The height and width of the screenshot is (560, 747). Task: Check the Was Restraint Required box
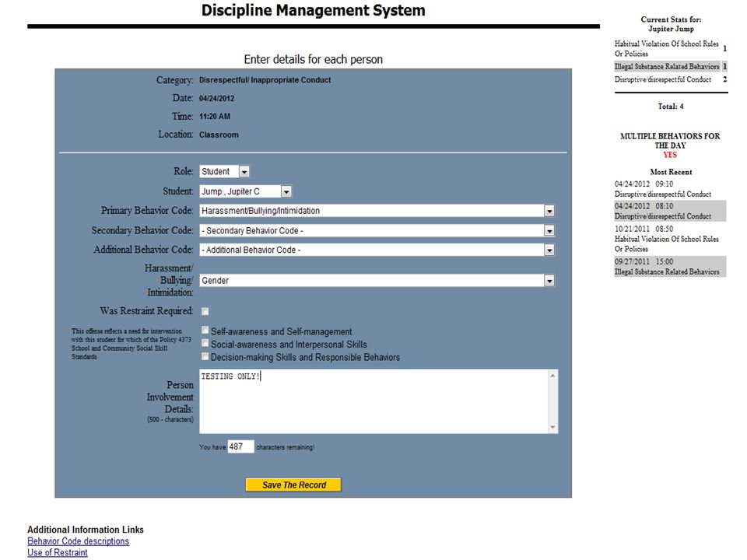(x=205, y=311)
